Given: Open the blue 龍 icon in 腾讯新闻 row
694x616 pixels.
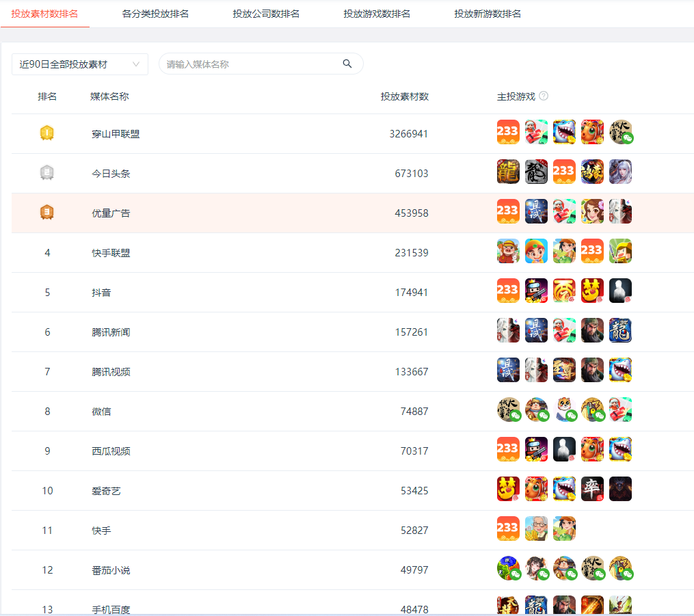Looking at the screenshot, I should pyautogui.click(x=621, y=330).
